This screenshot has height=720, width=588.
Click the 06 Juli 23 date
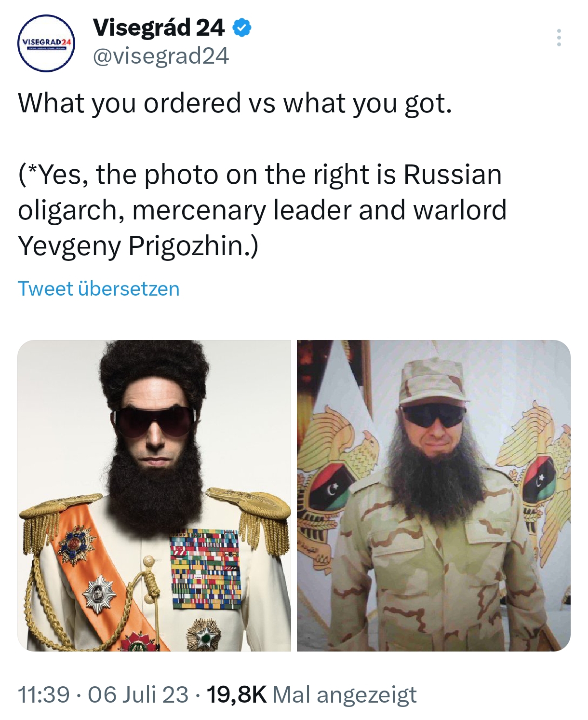pyautogui.click(x=138, y=695)
